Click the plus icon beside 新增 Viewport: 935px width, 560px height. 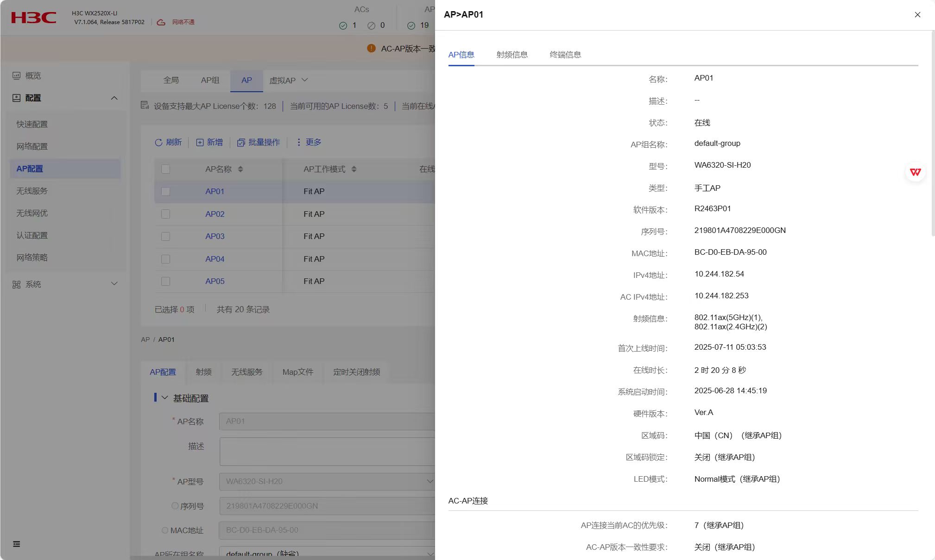tap(200, 143)
